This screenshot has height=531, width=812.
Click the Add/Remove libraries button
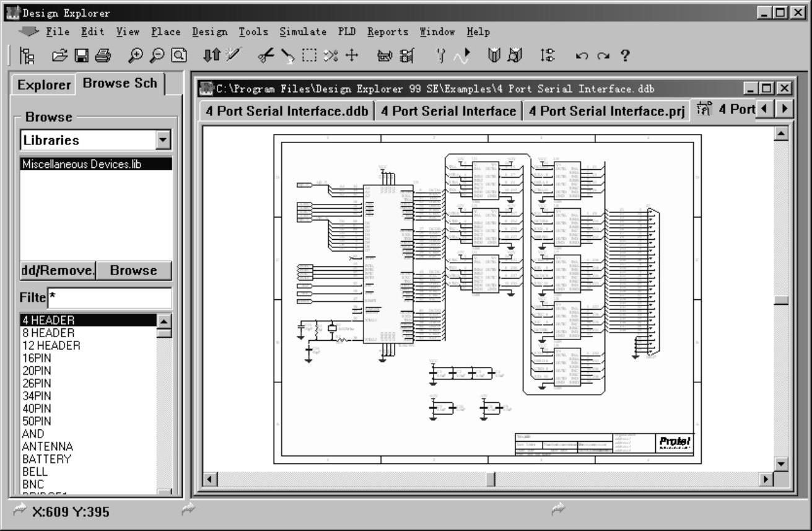pyautogui.click(x=58, y=271)
